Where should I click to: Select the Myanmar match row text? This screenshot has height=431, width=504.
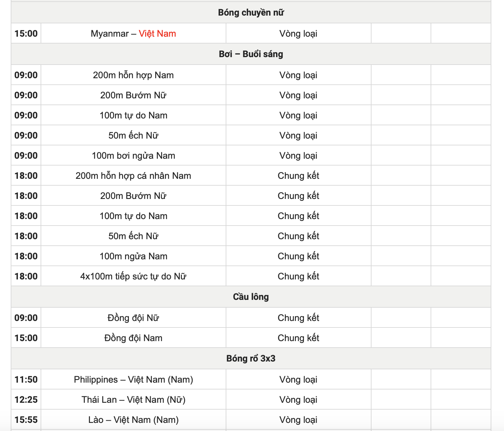110,33
